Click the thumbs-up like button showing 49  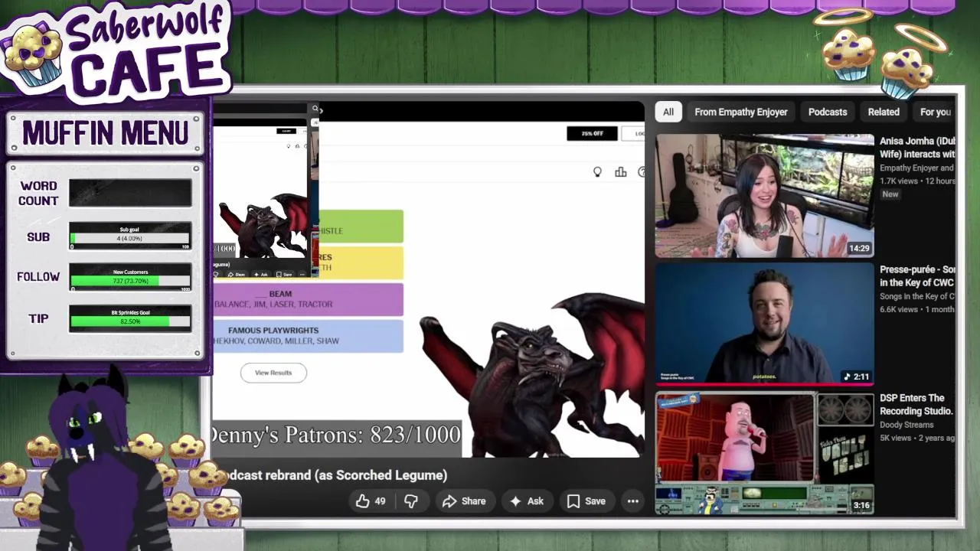[371, 501]
